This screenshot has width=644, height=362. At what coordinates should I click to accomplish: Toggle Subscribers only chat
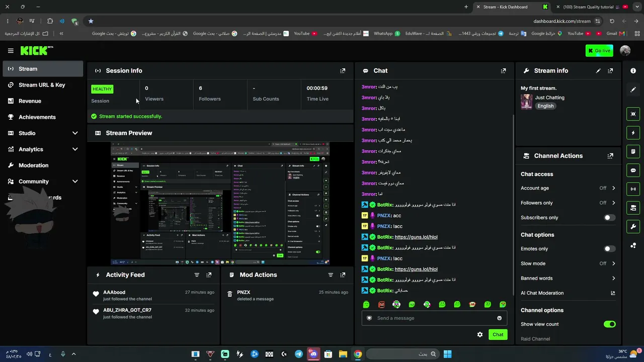point(609,218)
